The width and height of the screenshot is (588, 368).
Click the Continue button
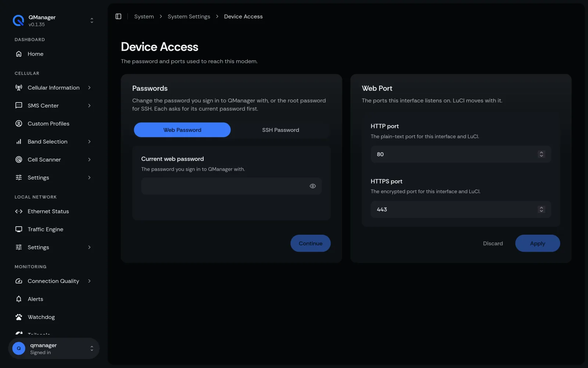(x=311, y=243)
